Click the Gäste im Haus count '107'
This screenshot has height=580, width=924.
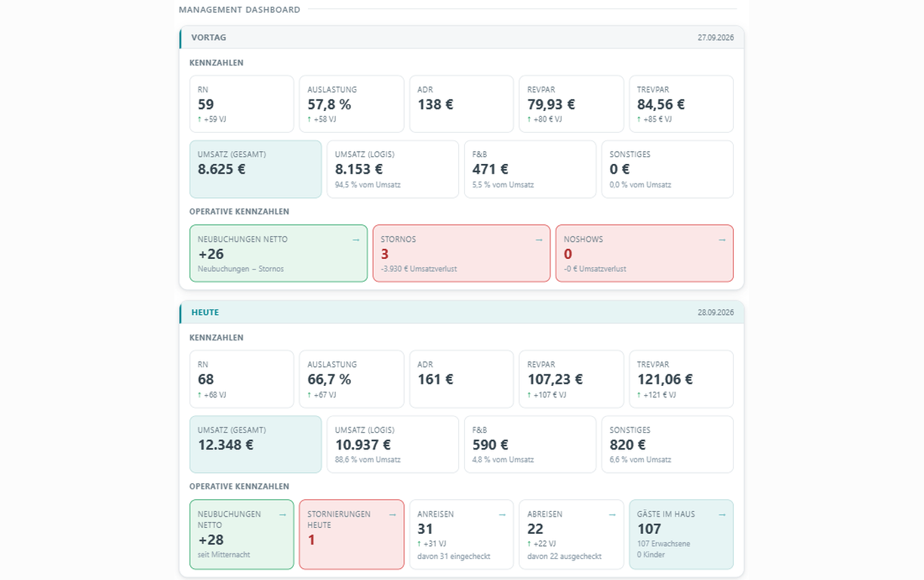tap(649, 529)
